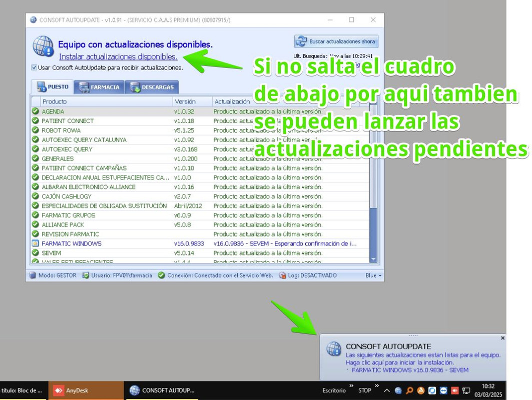The width and height of the screenshot is (532, 400).
Task: Click the Usuario status bar icon
Action: coord(86,275)
